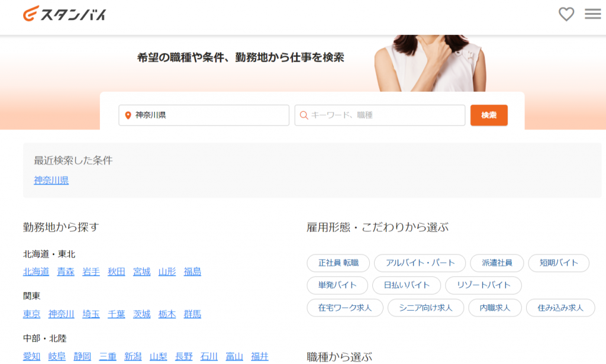Select 千葉 prefecture link

pos(117,314)
